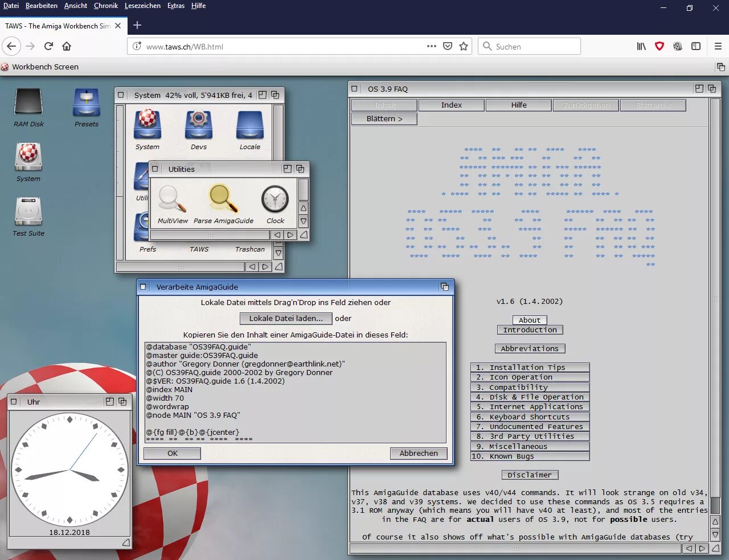Click the Abbrechen button

pyautogui.click(x=419, y=454)
